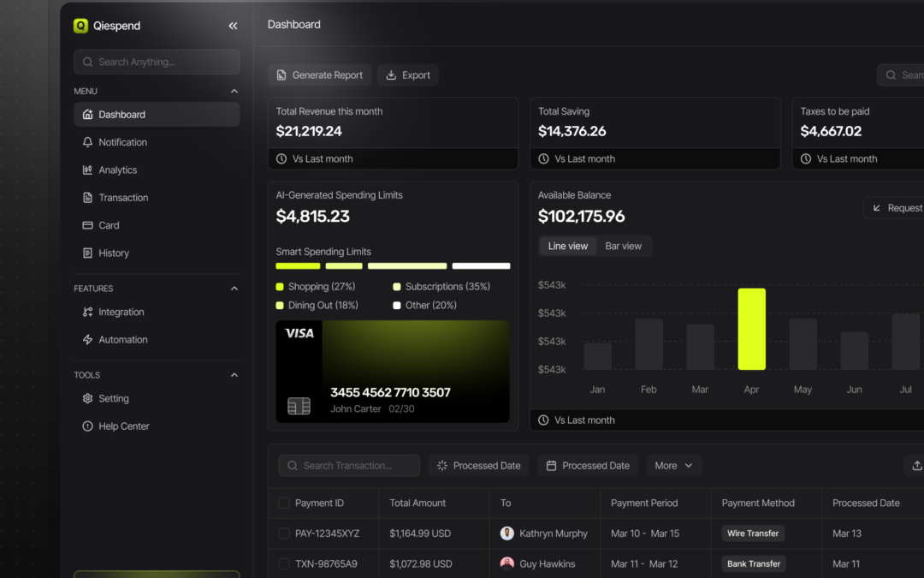
Task: Collapse the FEATURES section chevron
Action: pyautogui.click(x=234, y=289)
